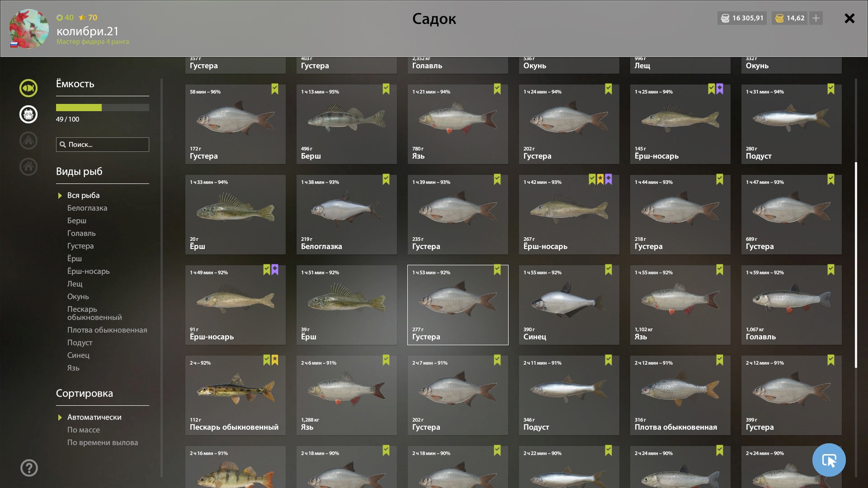Click the silver coins balance icon
The height and width of the screenshot is (488, 868).
(x=725, y=18)
